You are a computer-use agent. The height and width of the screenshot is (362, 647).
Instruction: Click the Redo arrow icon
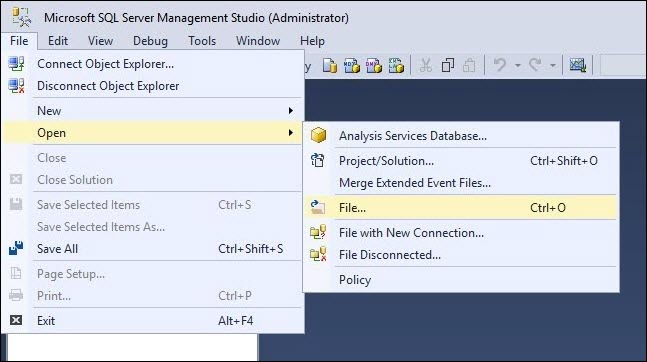point(536,65)
